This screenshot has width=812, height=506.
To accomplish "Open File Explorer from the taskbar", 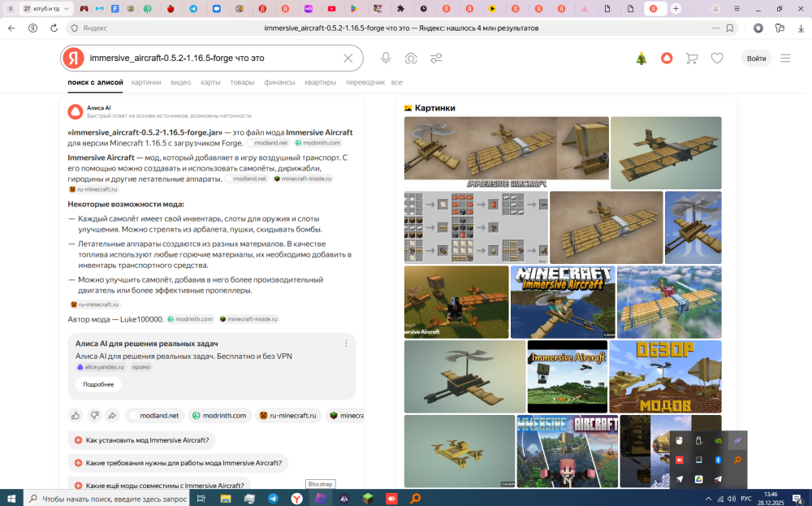I will [225, 499].
